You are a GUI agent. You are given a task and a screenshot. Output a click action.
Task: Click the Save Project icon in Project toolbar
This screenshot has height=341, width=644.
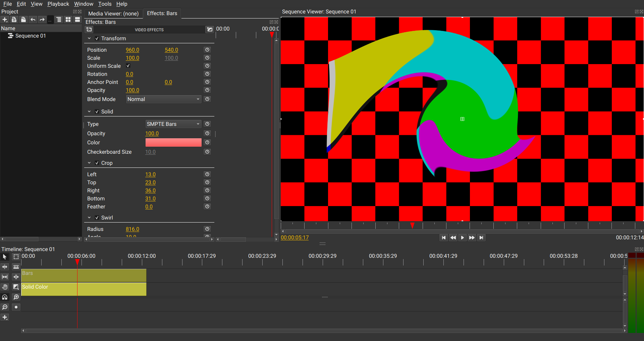(x=23, y=19)
